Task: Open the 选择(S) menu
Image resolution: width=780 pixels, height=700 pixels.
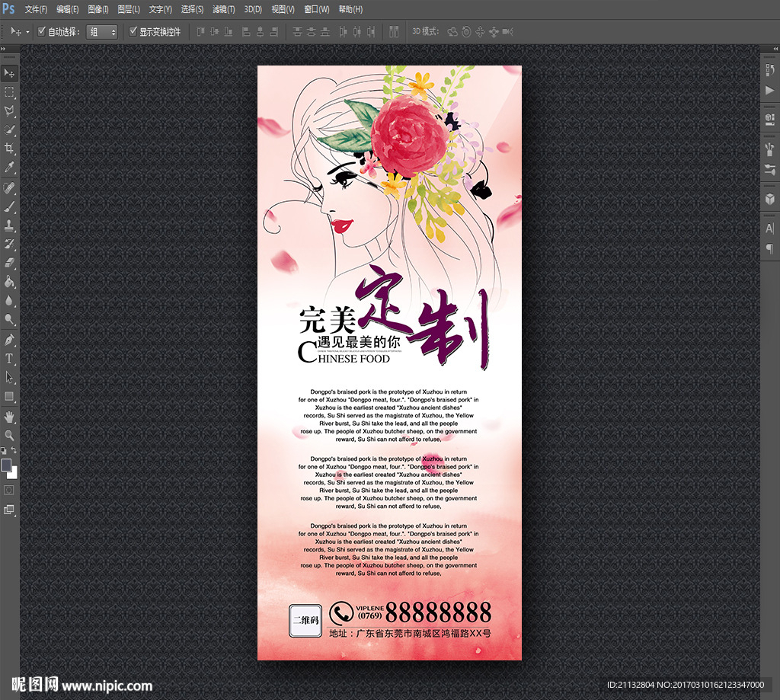Action: pyautogui.click(x=192, y=9)
